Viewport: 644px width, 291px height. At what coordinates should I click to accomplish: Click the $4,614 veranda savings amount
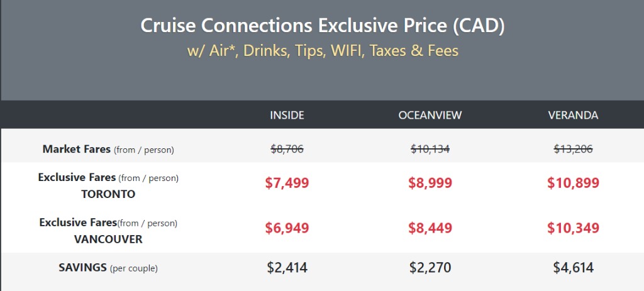click(x=573, y=268)
